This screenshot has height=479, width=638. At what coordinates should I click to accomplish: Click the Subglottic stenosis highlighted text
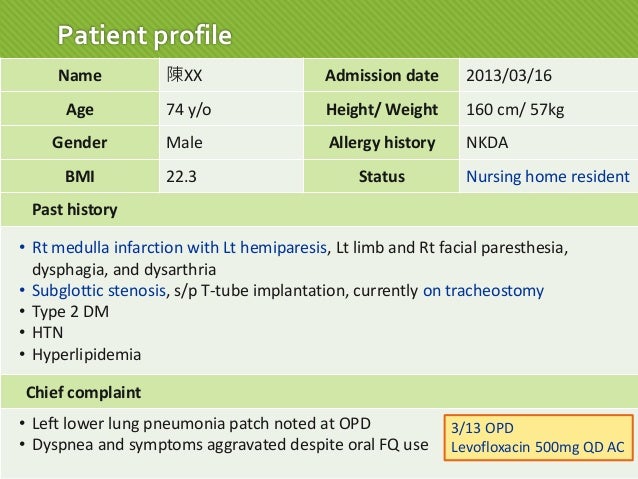99,291
